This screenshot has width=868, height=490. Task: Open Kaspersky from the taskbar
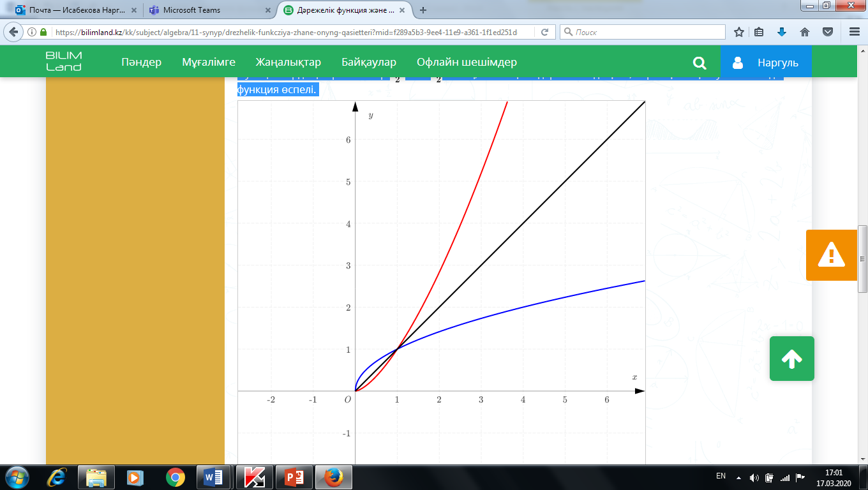(x=255, y=477)
